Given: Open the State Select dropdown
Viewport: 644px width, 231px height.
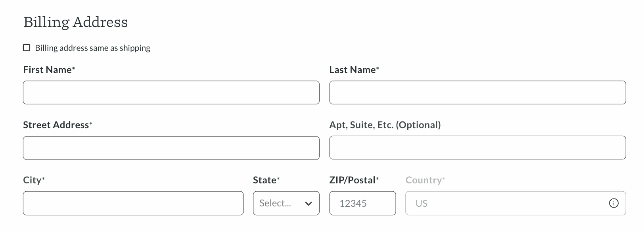Looking at the screenshot, I should (286, 203).
